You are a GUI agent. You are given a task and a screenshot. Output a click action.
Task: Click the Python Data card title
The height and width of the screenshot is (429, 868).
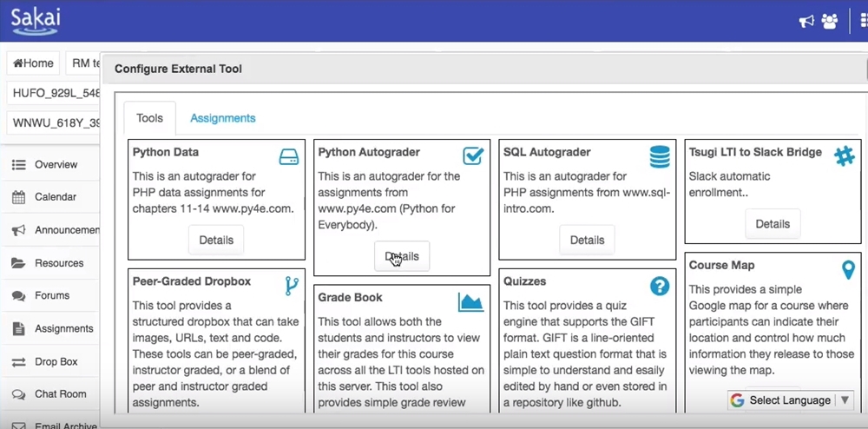(x=166, y=152)
